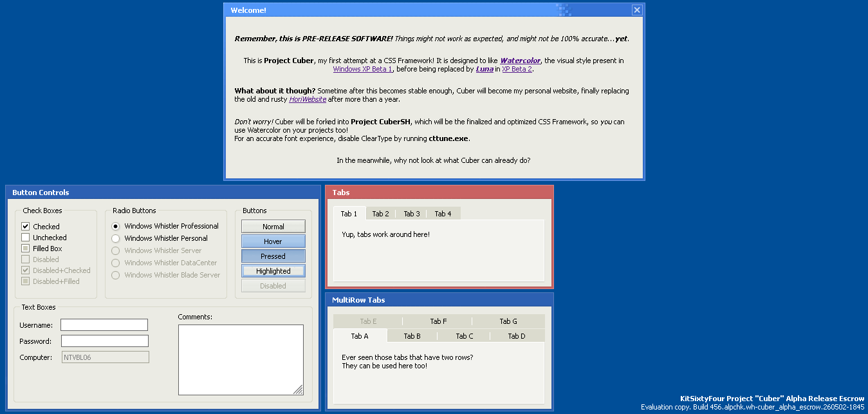This screenshot has height=414, width=868.
Task: Click the Hover button
Action: coord(273,241)
